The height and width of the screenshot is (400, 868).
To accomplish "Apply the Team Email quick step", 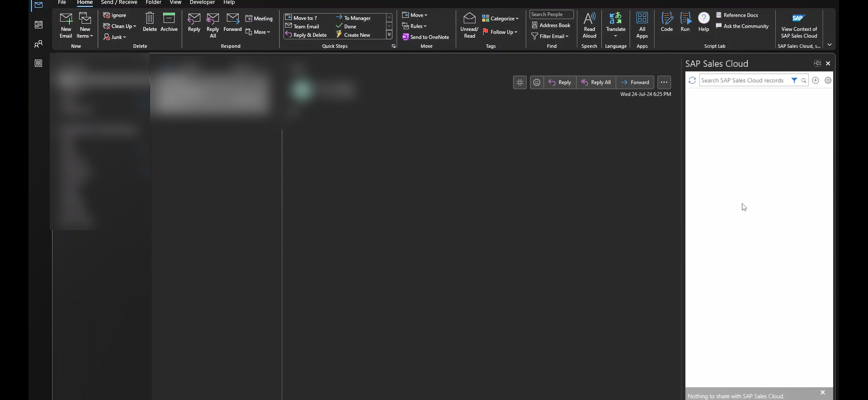I will 302,26.
